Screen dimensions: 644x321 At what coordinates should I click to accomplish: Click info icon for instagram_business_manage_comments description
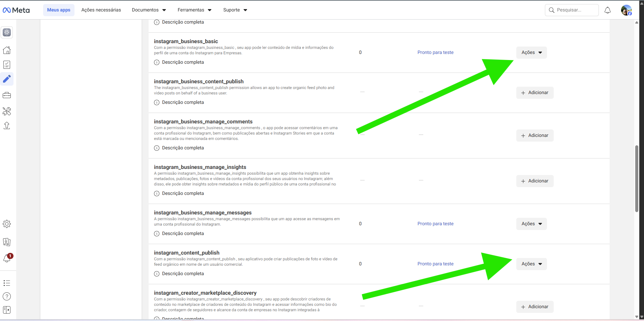pos(157,148)
